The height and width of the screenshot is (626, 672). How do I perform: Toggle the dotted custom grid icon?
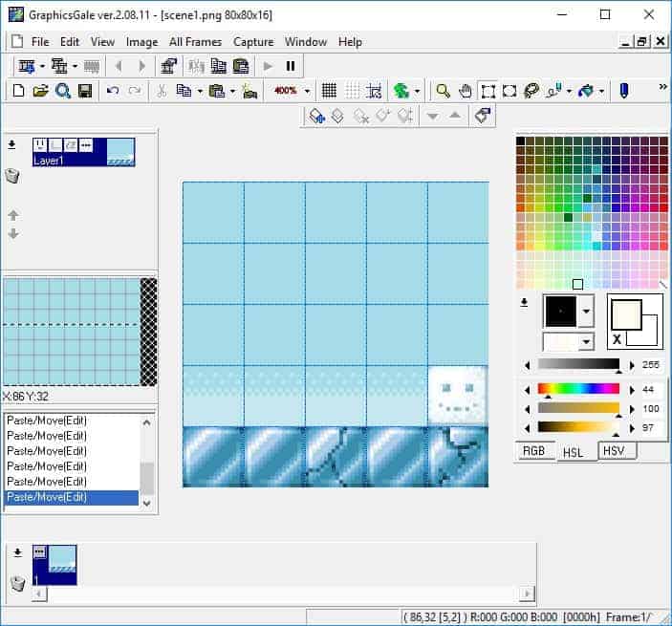pos(353,91)
